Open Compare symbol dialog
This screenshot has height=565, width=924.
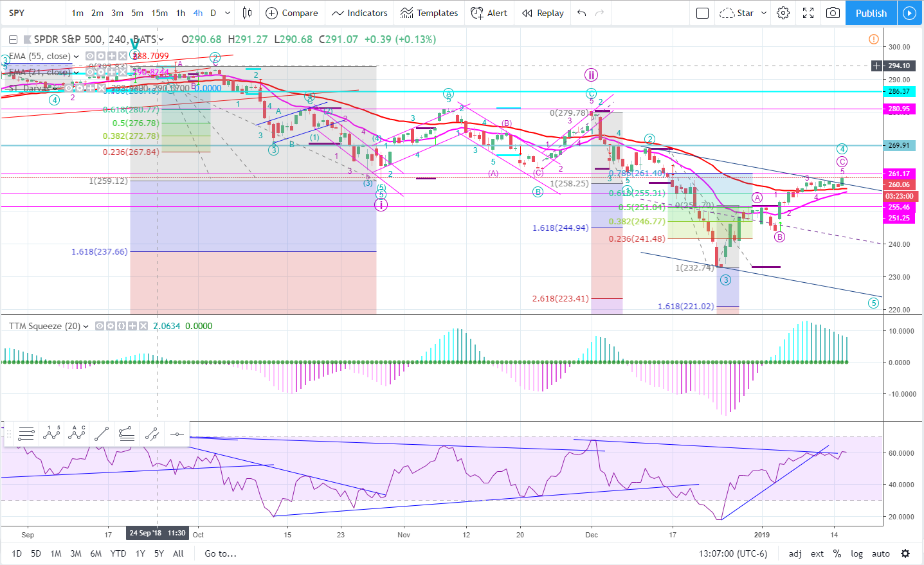[x=292, y=13]
